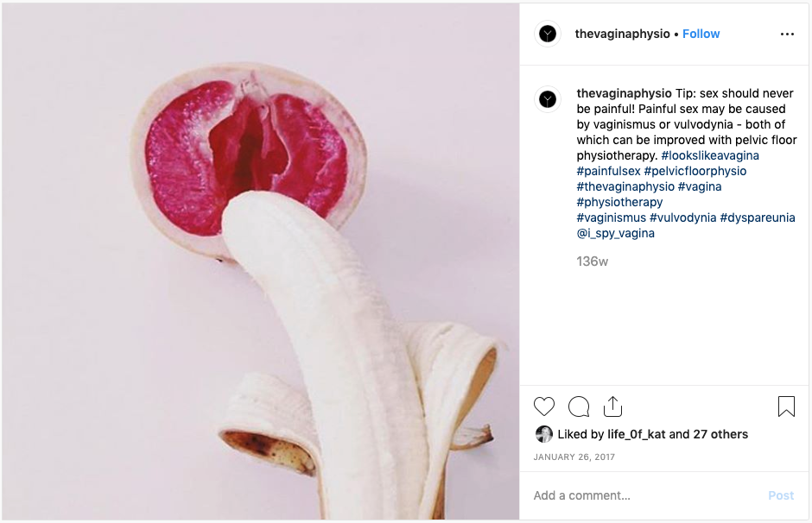The image size is (812, 523).
Task: Click the Post comment button
Action: 781,495
